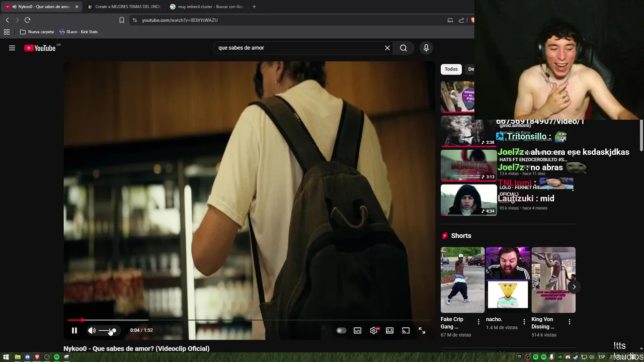Open the 'Fake Crip Gang' short
Image resolution: width=644 pixels, height=362 pixels.
point(462,280)
